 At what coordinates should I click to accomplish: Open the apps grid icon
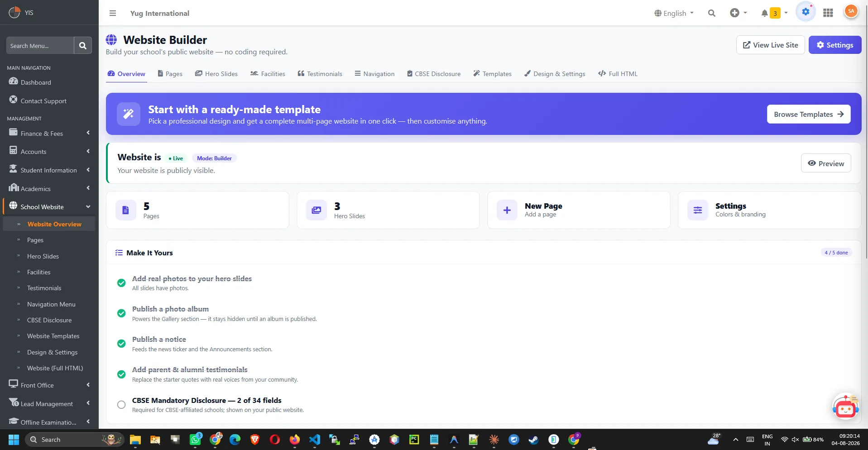click(828, 13)
